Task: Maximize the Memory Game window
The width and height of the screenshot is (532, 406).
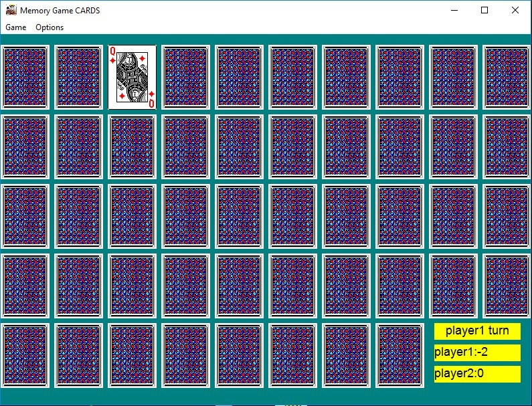Action: pyautogui.click(x=484, y=10)
